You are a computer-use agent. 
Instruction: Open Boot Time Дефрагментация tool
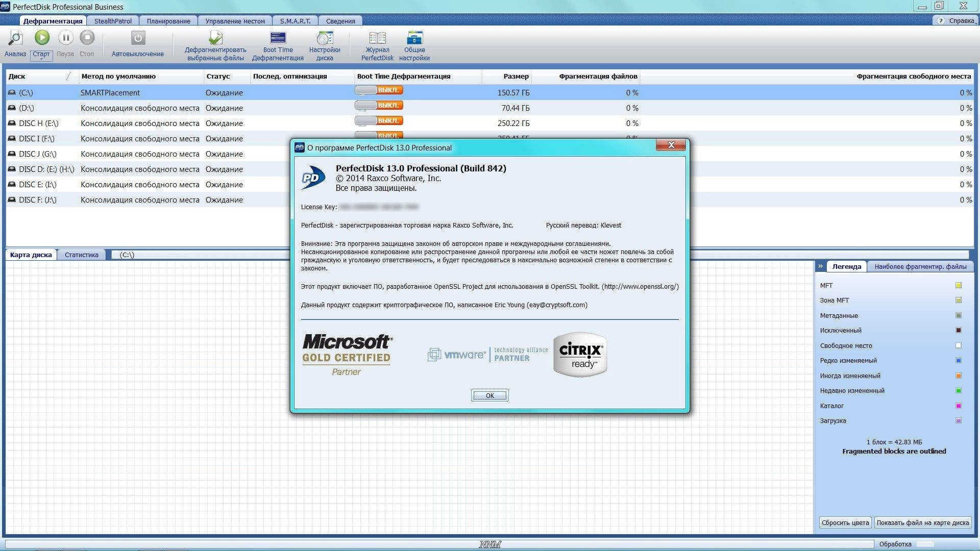[x=278, y=38]
